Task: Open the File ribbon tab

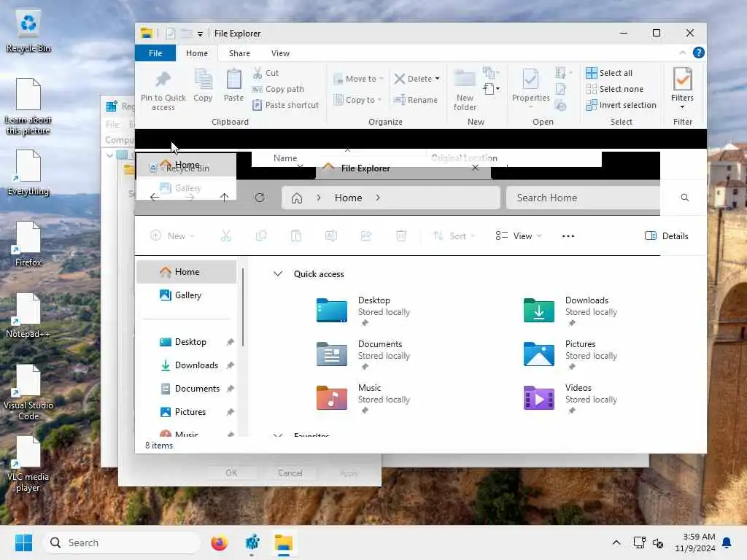Action: coord(155,53)
